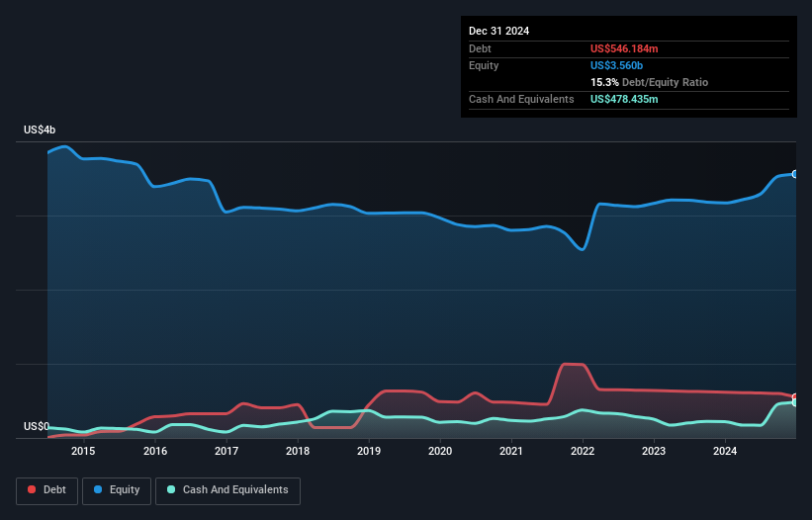Click the 2018 x-axis label
This screenshot has width=812, height=520.
[x=298, y=451]
